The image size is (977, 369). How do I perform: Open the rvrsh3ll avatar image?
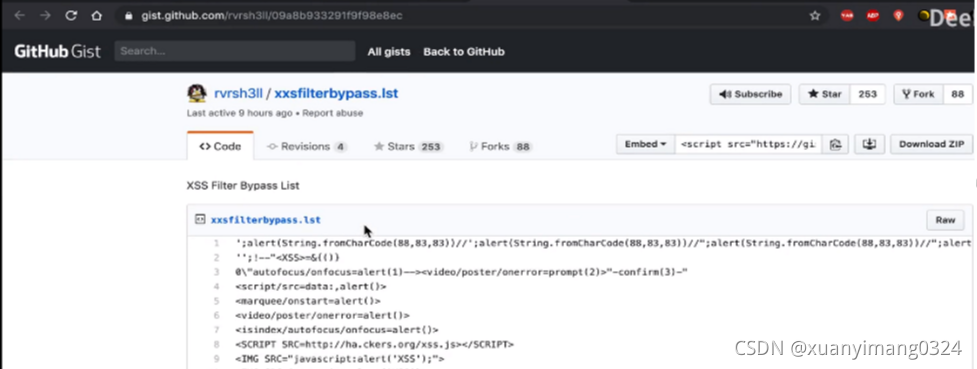pos(197,93)
